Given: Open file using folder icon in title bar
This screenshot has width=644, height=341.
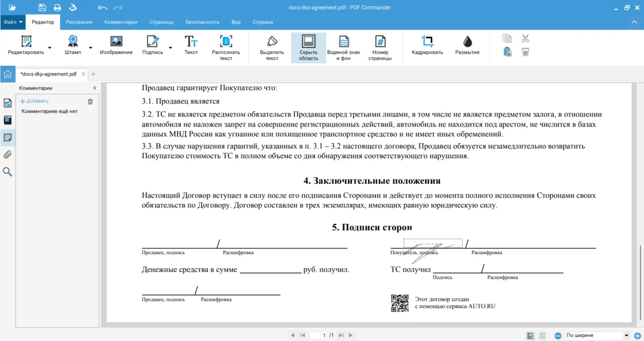Looking at the screenshot, I should (x=12, y=8).
